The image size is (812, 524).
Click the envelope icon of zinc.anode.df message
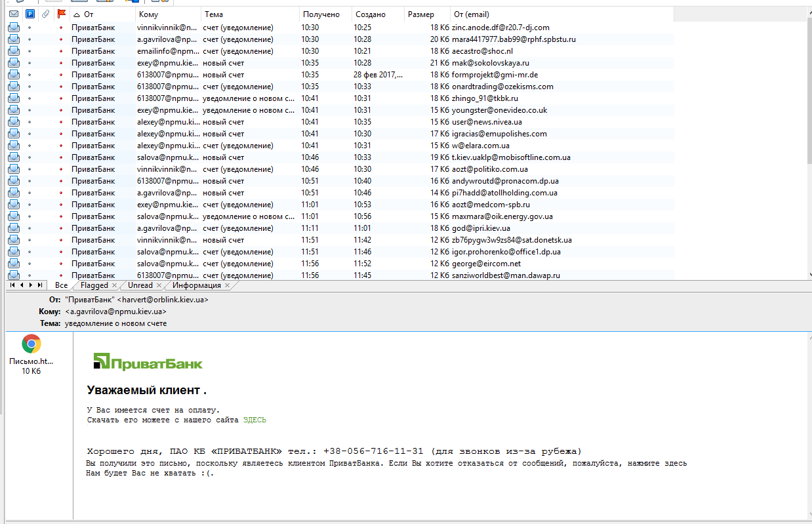(x=13, y=28)
